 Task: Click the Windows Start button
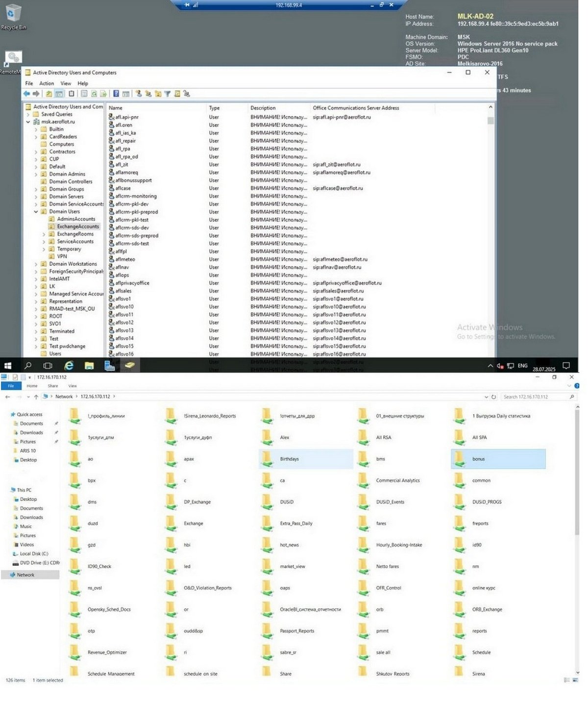[8, 366]
